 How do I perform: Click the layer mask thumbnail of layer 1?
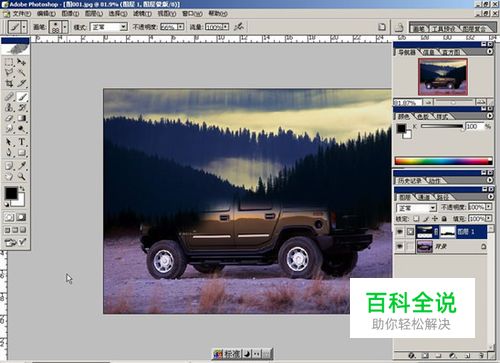(x=448, y=232)
